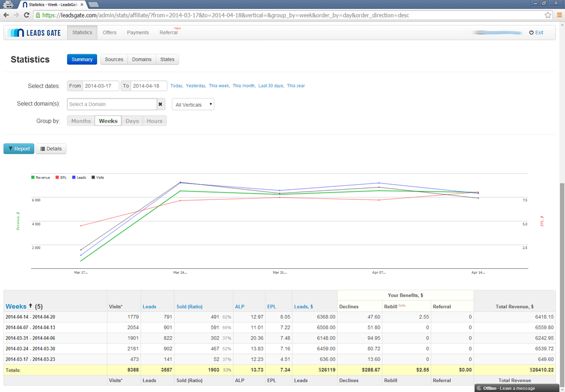Sort by the Leads, $ column header
Viewport: 565px width, 392px height.
pos(303,307)
